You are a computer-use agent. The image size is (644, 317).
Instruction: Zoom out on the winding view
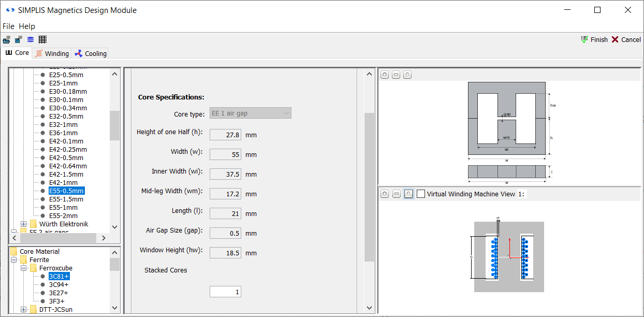click(x=396, y=194)
